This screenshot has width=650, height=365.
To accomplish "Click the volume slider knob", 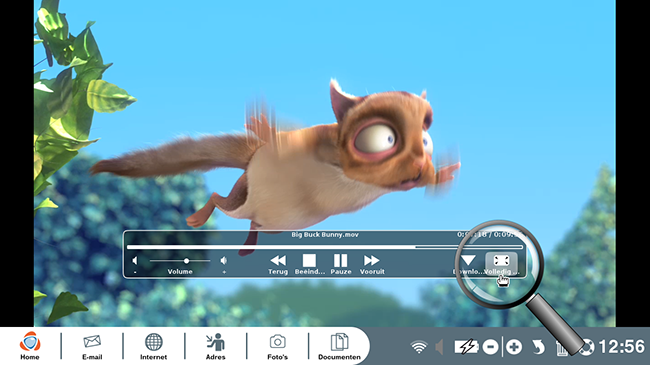I will coord(187,261).
